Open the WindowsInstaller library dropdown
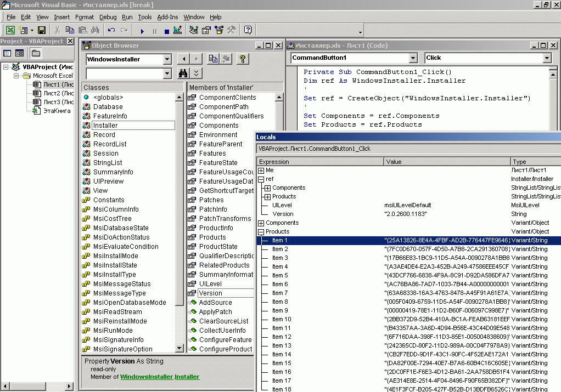Viewport: 561px width, 392px height. click(x=167, y=59)
